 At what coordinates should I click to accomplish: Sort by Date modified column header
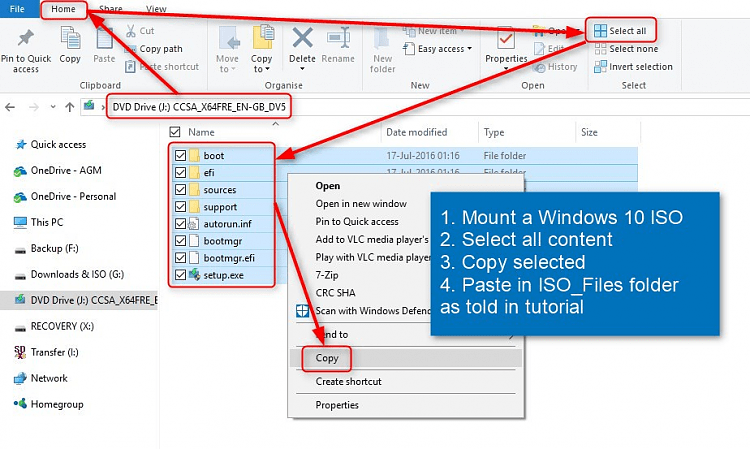pyautogui.click(x=417, y=132)
